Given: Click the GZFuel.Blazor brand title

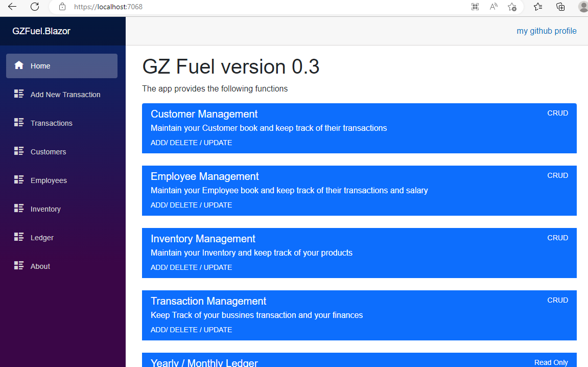Looking at the screenshot, I should pos(41,31).
